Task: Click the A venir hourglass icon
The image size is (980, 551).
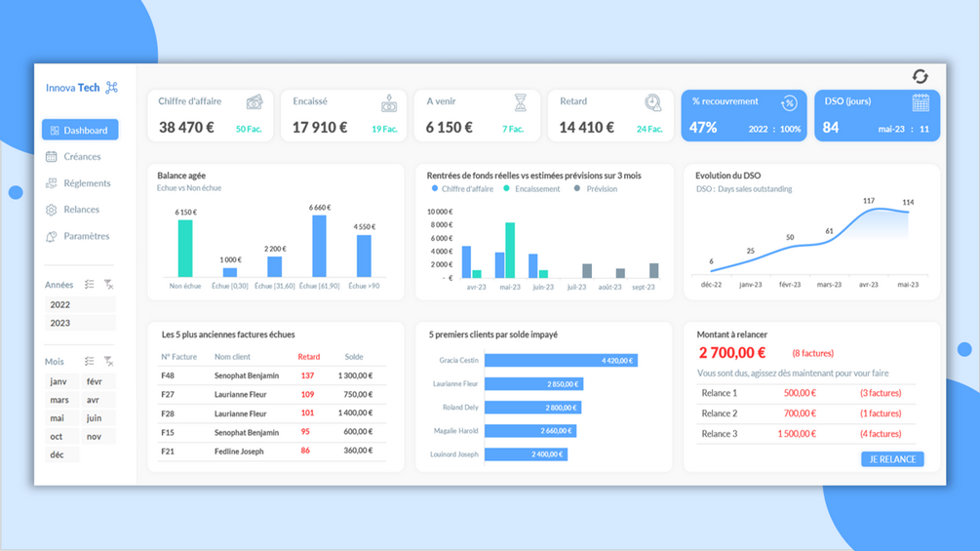Action: [520, 102]
